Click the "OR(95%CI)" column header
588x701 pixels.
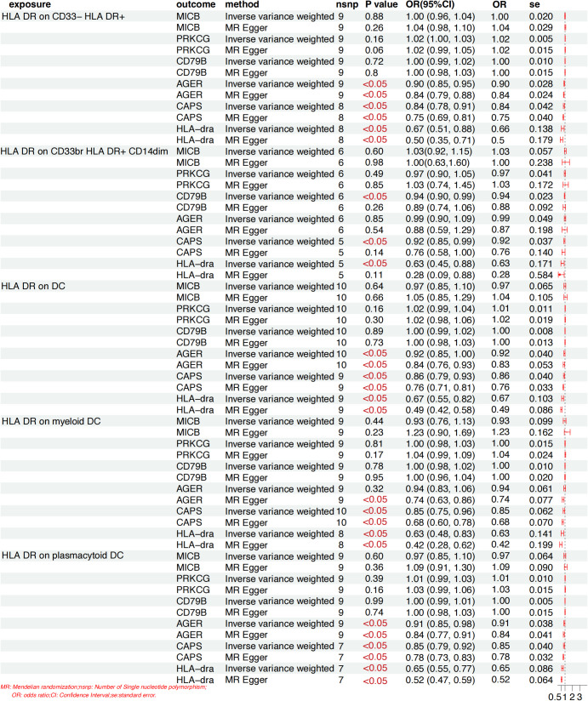point(430,4)
